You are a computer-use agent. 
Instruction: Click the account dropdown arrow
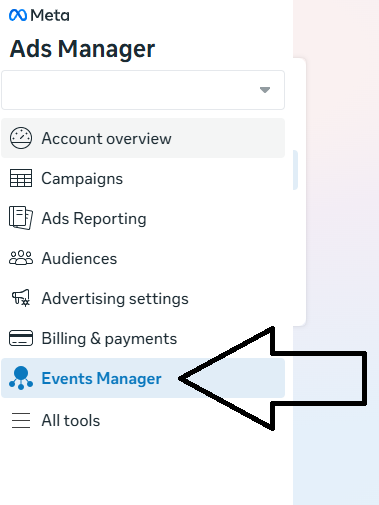tap(265, 90)
